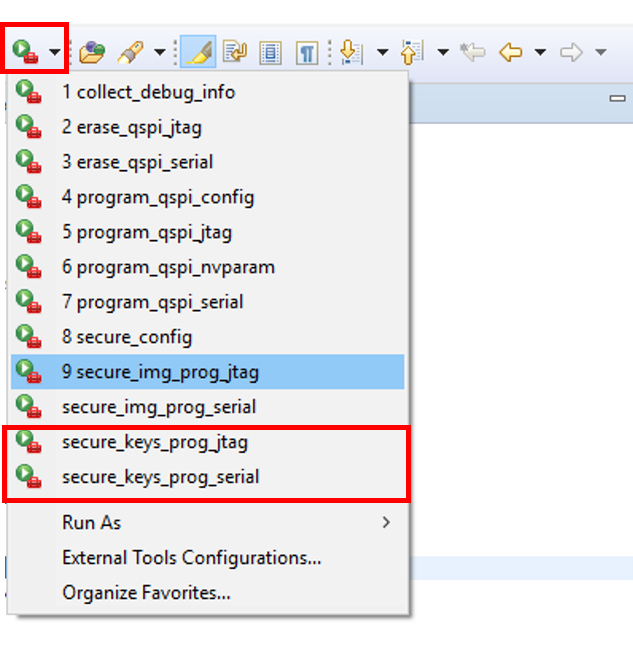Viewport: 633px width, 652px height.
Task: Choose secure_img_prog_serial entry
Action: click(208, 407)
